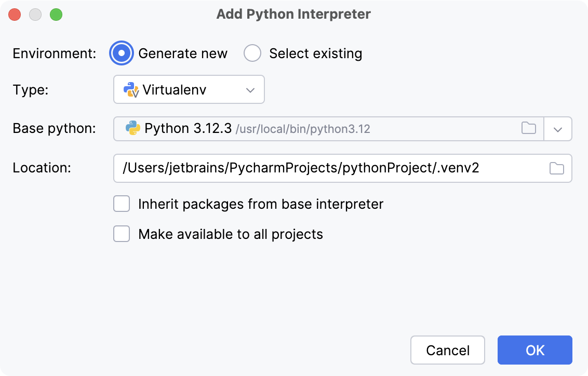Open the Type dropdown chevron
Screen dimensions: 588x376
[250, 90]
